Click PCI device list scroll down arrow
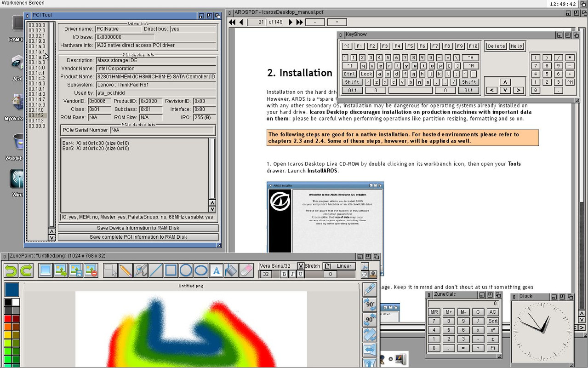This screenshot has height=368, width=588. coord(52,238)
